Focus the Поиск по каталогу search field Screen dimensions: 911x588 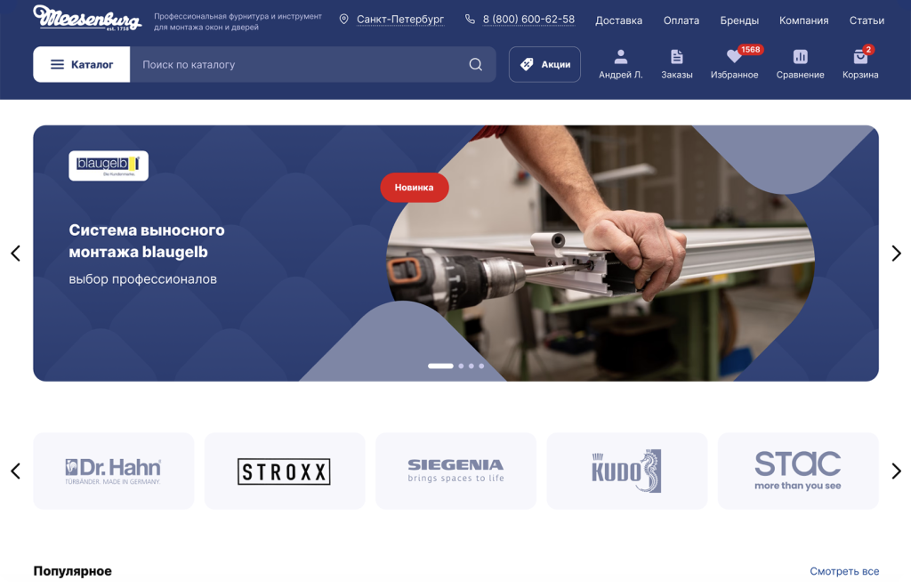click(x=298, y=65)
